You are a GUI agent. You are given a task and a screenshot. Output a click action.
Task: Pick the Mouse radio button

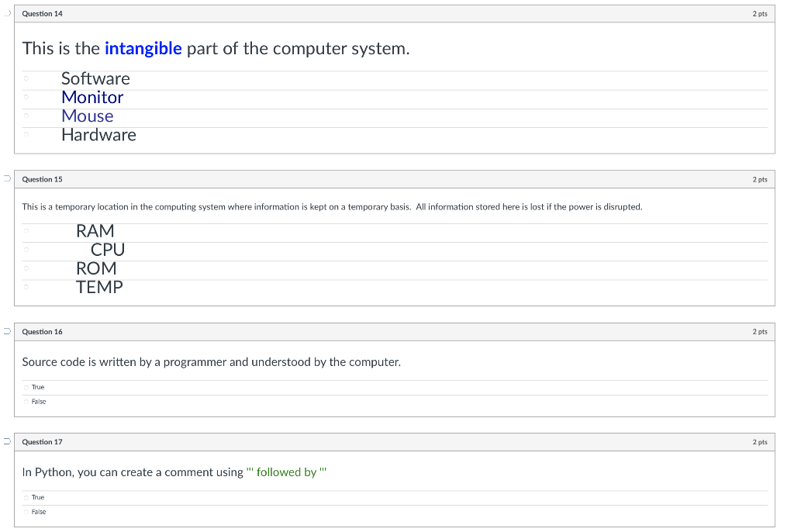pos(26,116)
